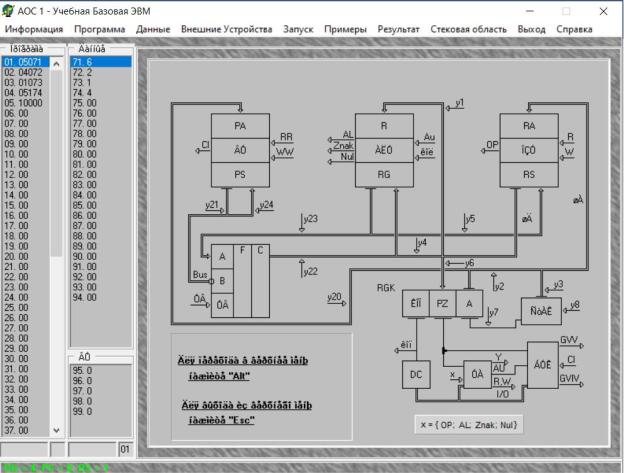Click the Выход menu item
This screenshot has width=624, height=473.
(531, 30)
